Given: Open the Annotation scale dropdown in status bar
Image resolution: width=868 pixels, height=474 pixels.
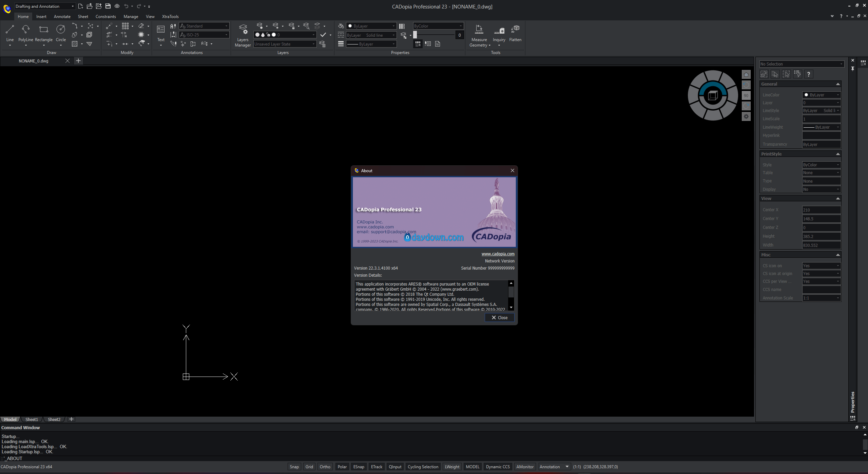Looking at the screenshot, I should 554,467.
